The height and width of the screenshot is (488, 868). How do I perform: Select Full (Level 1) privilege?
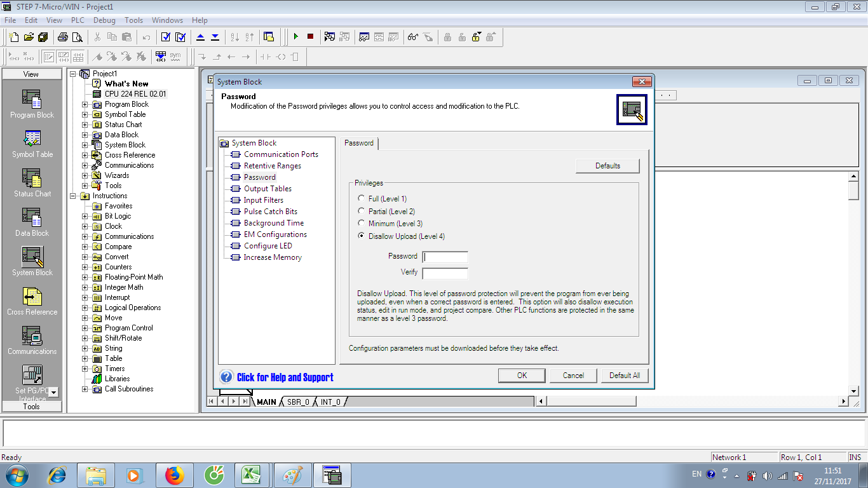pyautogui.click(x=362, y=198)
